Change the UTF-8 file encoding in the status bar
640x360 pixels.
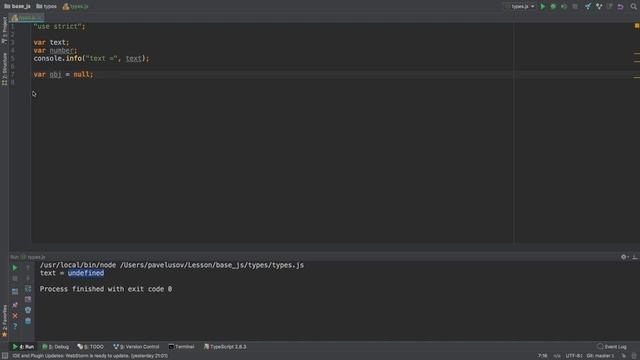(x=573, y=356)
